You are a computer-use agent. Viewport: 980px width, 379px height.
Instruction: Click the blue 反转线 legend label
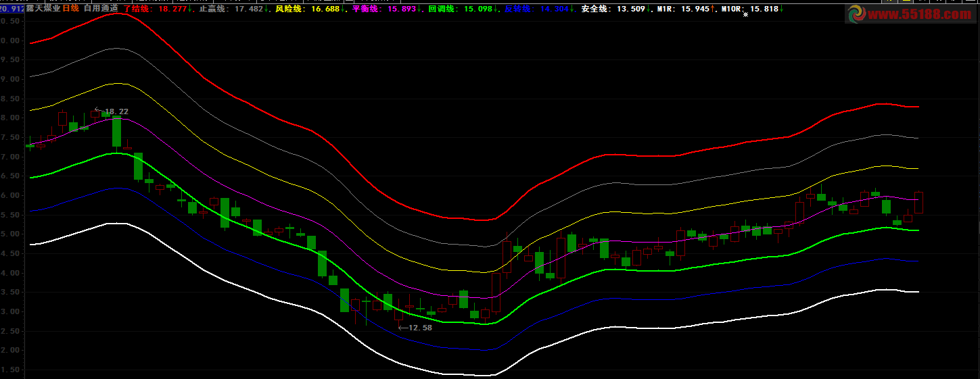[519, 9]
